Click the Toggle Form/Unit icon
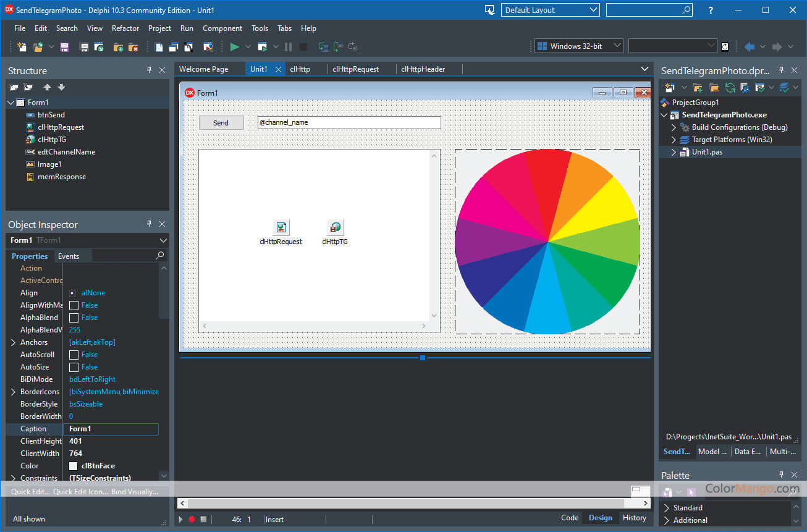Viewport: 807px width, 532px height. tap(188, 47)
